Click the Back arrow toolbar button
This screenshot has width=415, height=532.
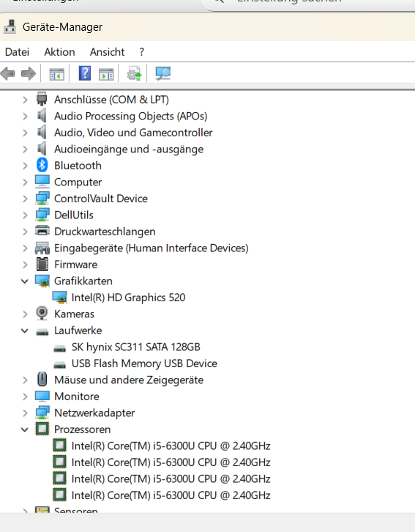point(8,73)
